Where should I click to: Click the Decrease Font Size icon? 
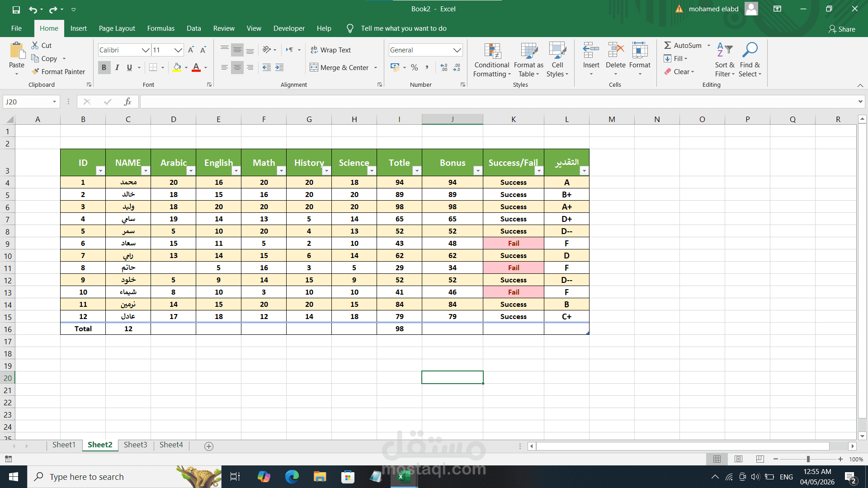pyautogui.click(x=203, y=50)
